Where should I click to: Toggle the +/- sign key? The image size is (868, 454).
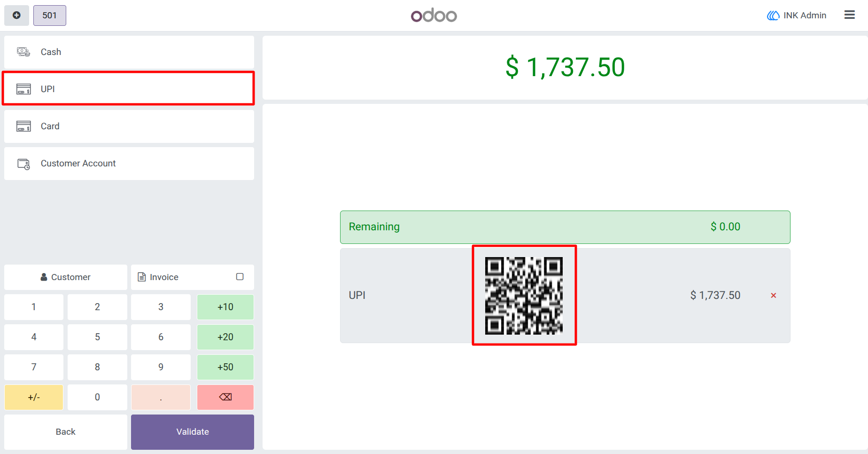pyautogui.click(x=34, y=397)
